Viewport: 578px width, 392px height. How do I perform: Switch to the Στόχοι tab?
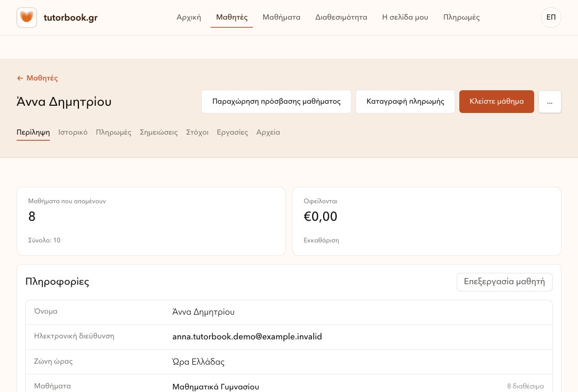[x=197, y=132]
